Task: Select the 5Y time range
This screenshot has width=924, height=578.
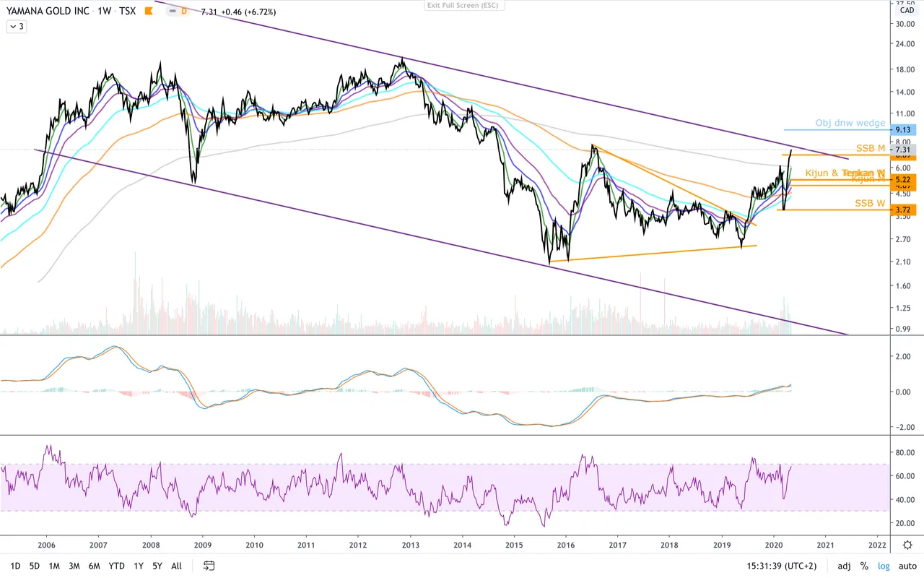Action: click(157, 566)
